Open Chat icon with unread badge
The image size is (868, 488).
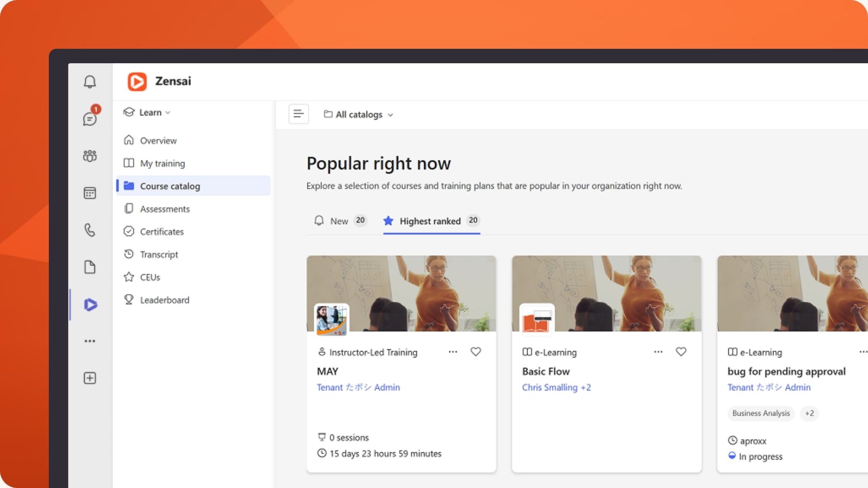(x=90, y=117)
